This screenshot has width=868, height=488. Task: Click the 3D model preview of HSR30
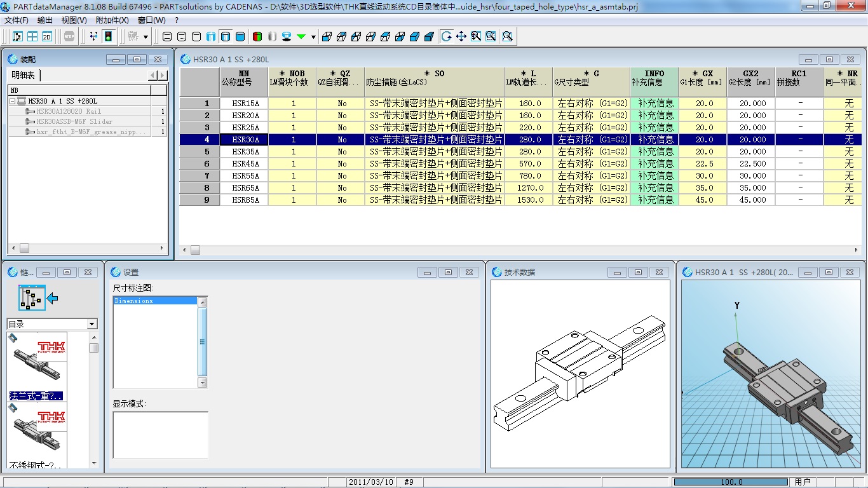point(772,374)
